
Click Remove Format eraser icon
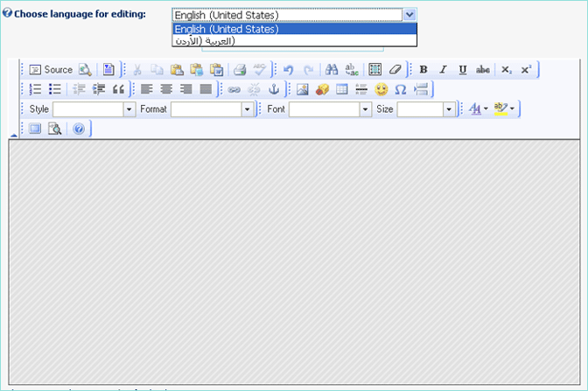[x=395, y=70]
